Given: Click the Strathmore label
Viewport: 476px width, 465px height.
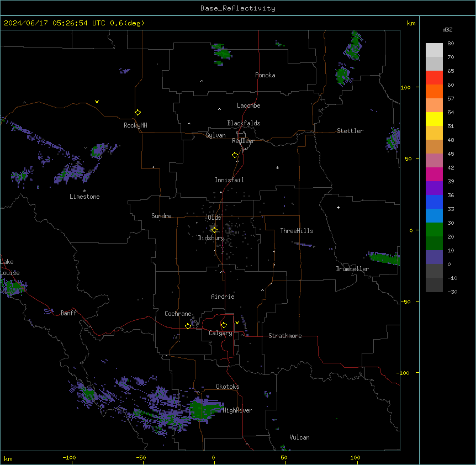Looking at the screenshot, I should 285,336.
